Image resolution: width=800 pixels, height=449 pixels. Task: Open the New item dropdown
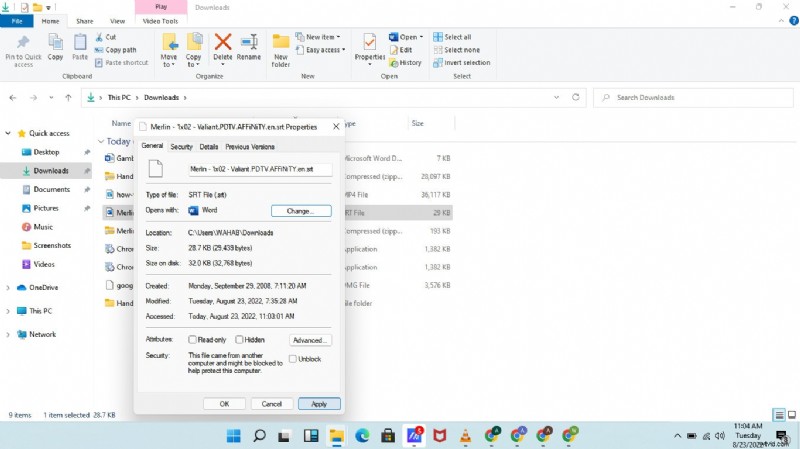point(321,37)
